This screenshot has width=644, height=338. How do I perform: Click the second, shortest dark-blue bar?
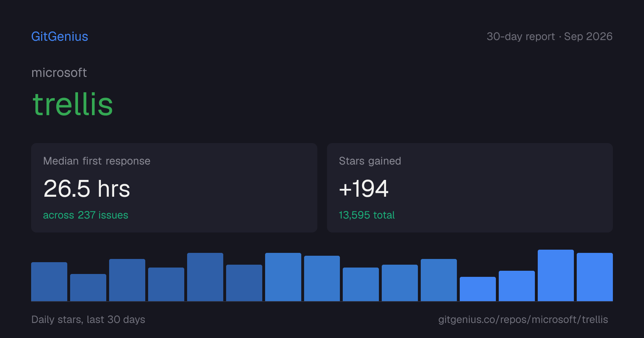(x=88, y=288)
